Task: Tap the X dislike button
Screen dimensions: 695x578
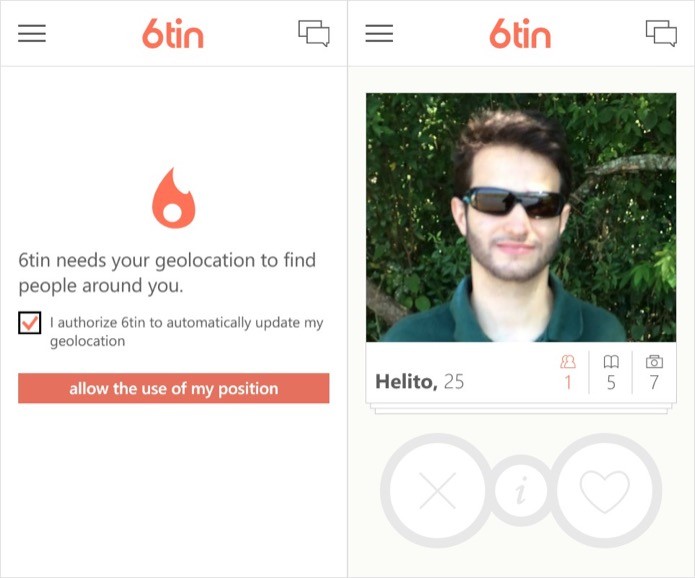Action: tap(437, 491)
